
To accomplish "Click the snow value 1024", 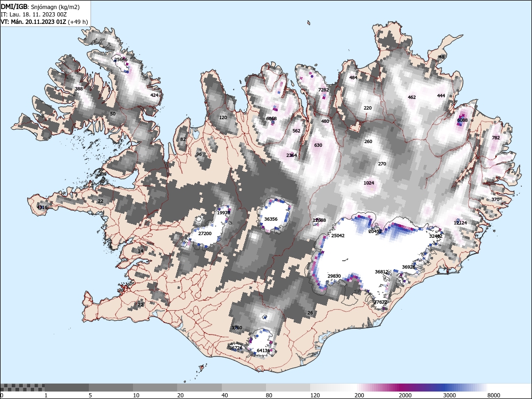I will pos(369,183).
